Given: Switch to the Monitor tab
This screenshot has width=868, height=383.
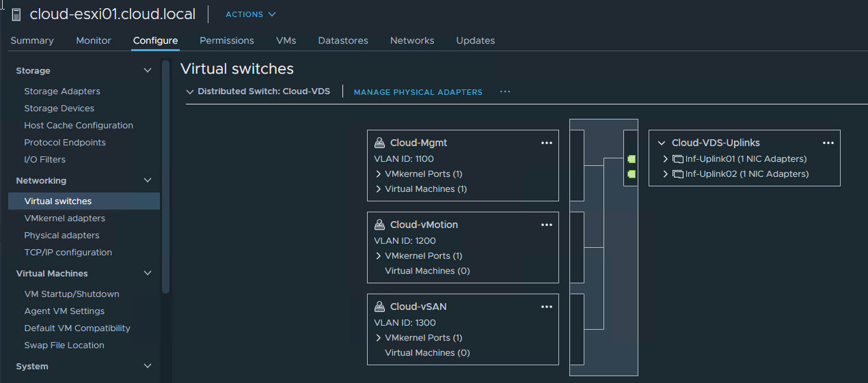Looking at the screenshot, I should (x=94, y=40).
